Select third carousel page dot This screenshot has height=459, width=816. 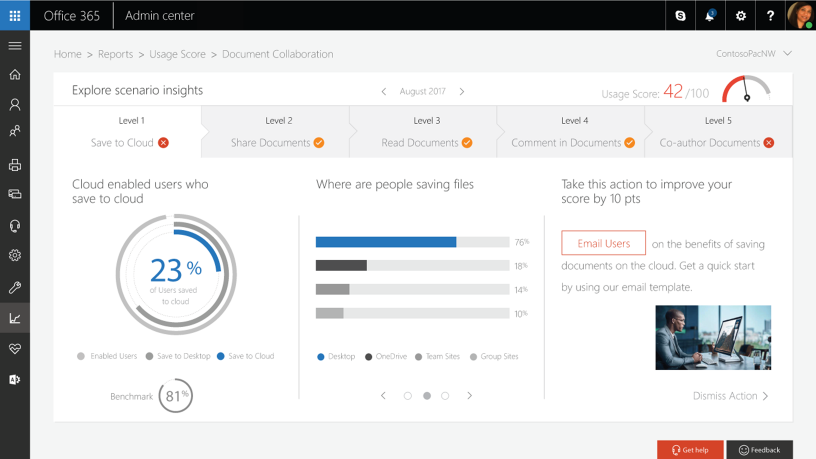point(445,396)
